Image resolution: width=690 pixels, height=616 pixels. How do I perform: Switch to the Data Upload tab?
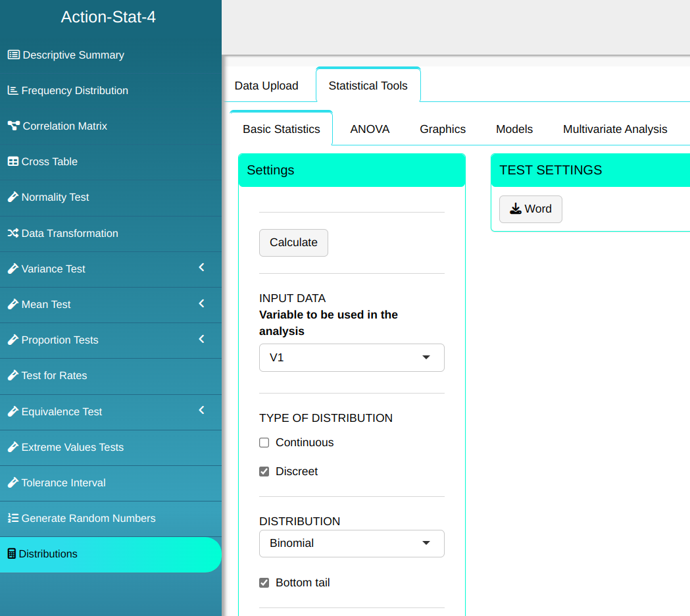pyautogui.click(x=266, y=86)
